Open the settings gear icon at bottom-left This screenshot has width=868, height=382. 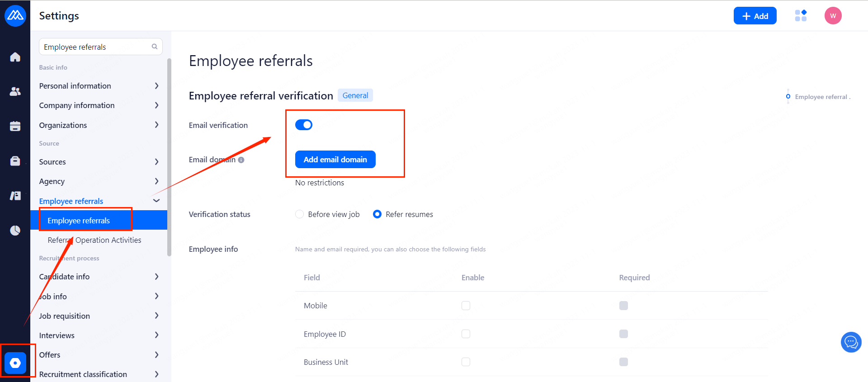15,363
